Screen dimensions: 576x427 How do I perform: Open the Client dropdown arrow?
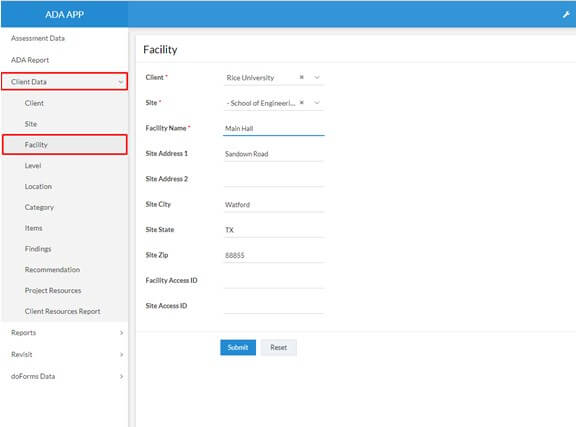(x=317, y=77)
